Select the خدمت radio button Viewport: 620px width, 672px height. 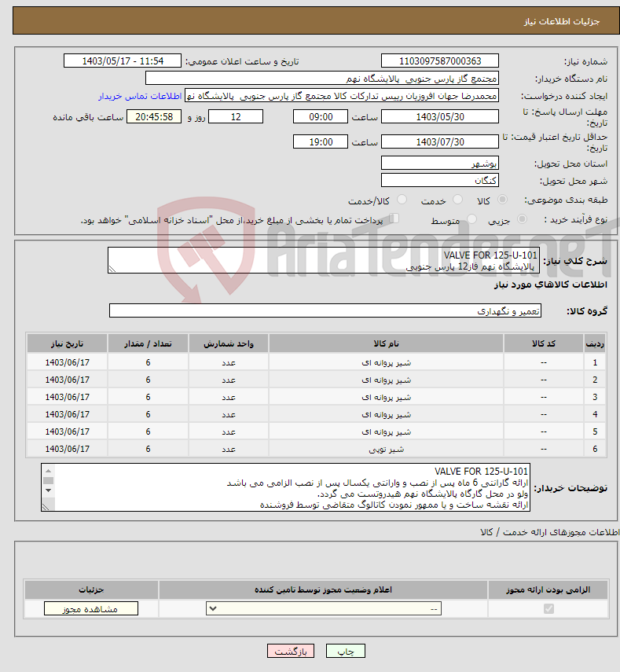pos(457,200)
